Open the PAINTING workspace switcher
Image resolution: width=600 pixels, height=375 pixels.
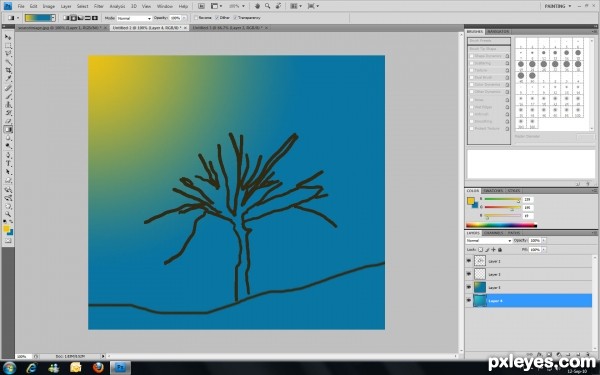point(558,6)
